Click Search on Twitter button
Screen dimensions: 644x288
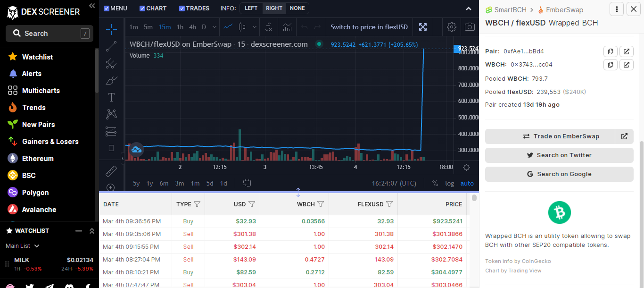click(x=559, y=155)
